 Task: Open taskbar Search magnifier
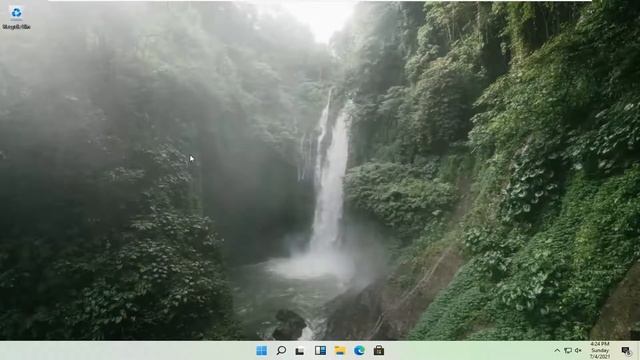pyautogui.click(x=281, y=350)
